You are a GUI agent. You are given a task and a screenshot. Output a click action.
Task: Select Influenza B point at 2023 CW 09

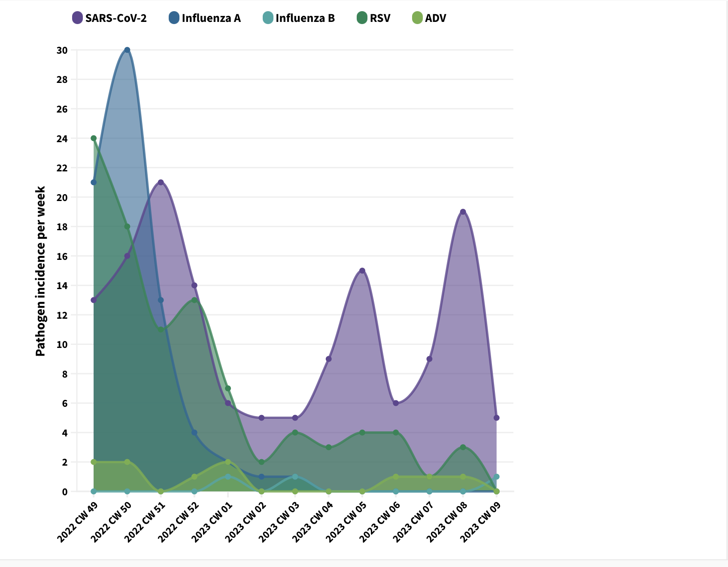tap(497, 477)
